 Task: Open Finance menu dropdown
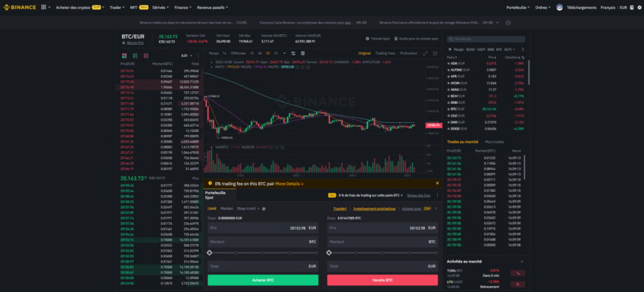pyautogui.click(x=183, y=8)
